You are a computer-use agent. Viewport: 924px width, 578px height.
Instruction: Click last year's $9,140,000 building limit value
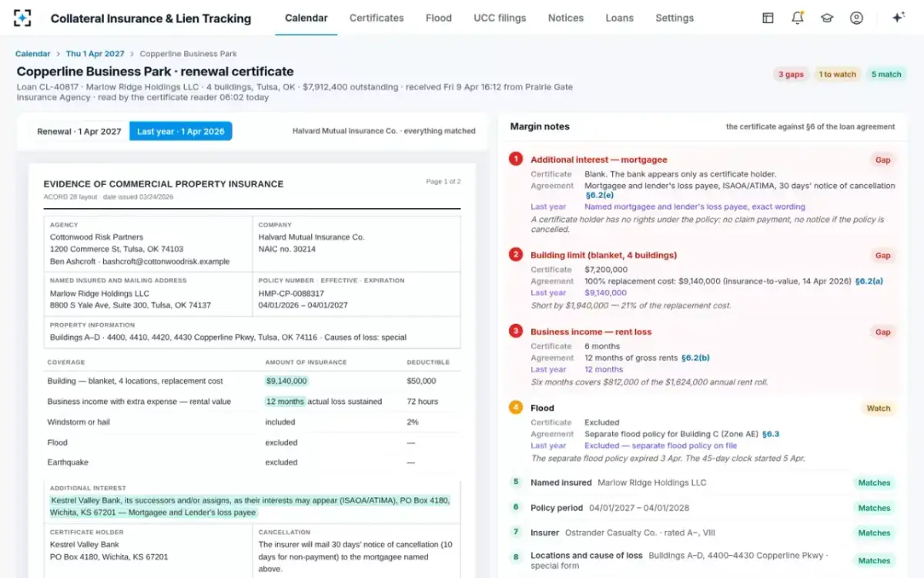point(605,293)
